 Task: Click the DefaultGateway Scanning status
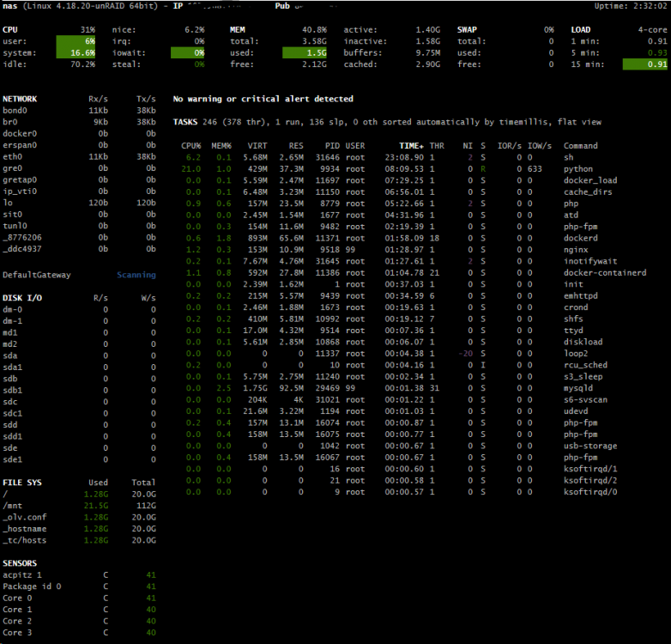click(x=136, y=275)
